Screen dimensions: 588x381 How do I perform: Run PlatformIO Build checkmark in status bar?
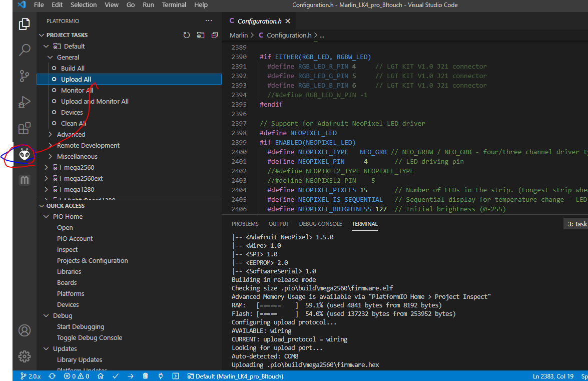(x=116, y=376)
